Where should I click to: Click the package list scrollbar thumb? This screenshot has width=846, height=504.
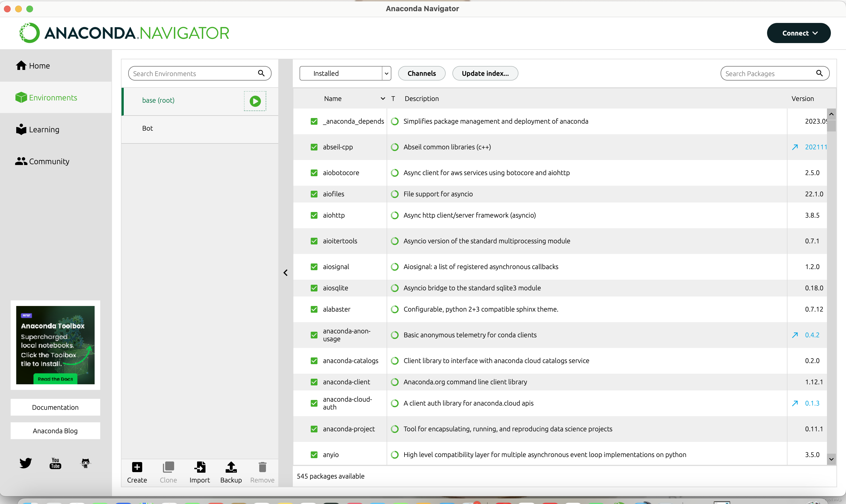pyautogui.click(x=831, y=125)
